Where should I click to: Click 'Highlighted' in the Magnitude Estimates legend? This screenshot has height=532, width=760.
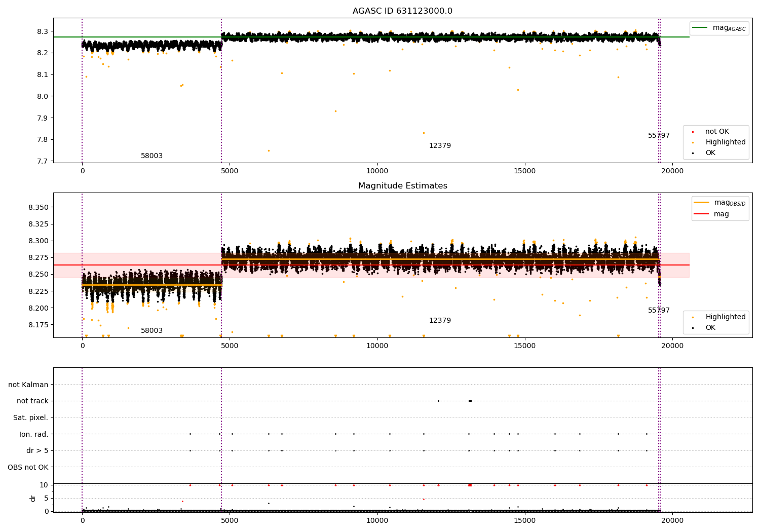726,317
